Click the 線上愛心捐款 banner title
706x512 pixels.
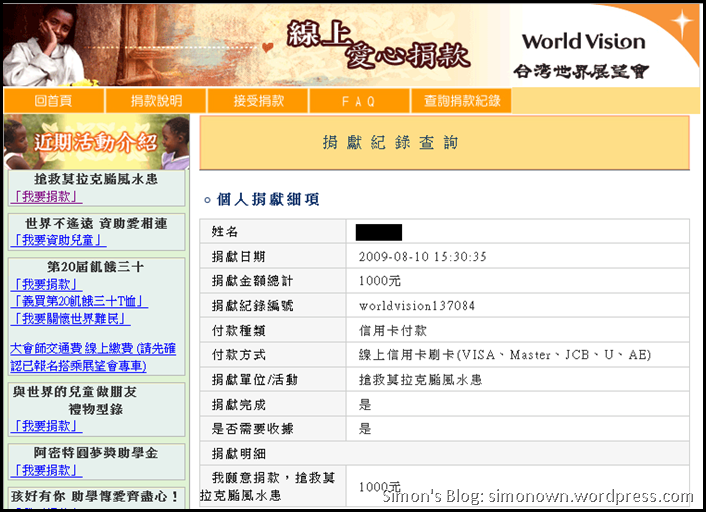tap(378, 45)
